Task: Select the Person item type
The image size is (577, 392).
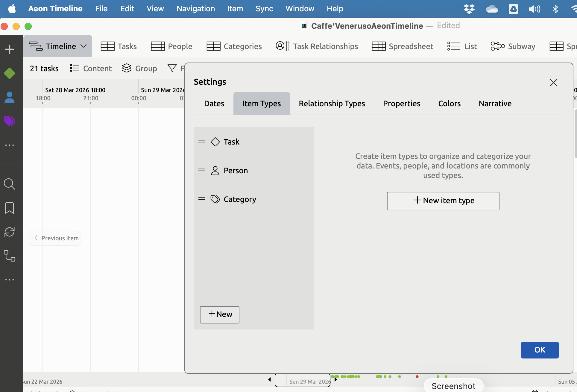Action: pyautogui.click(x=236, y=171)
